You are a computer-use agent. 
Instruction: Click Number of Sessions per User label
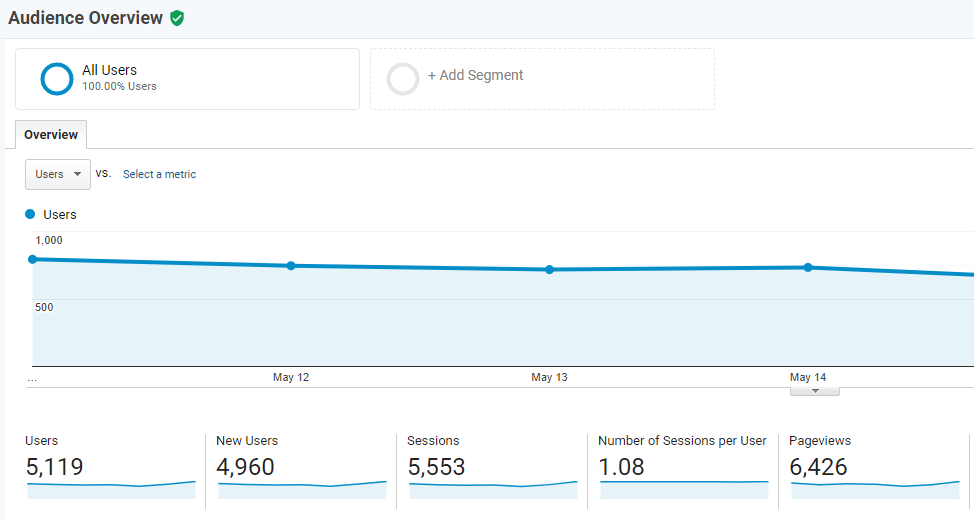(x=682, y=440)
